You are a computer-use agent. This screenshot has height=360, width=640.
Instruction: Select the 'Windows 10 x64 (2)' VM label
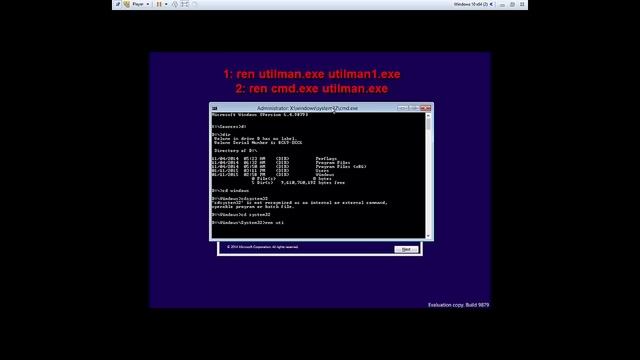pos(471,4)
